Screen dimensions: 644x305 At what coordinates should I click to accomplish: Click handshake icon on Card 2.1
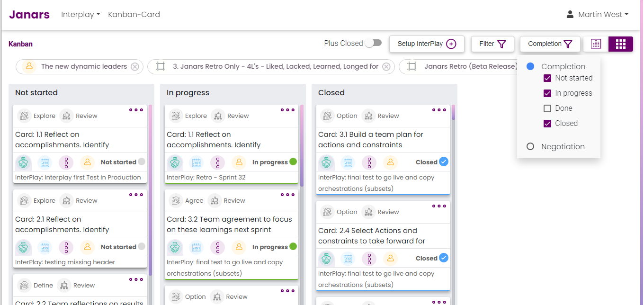click(x=23, y=247)
